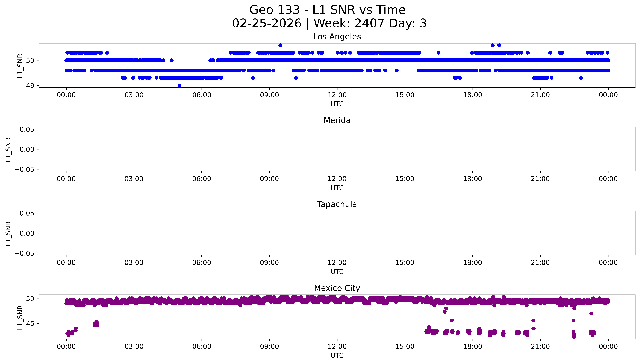Click the 'Tapachula' subplot title
The width and height of the screenshot is (640, 364).
337,204
